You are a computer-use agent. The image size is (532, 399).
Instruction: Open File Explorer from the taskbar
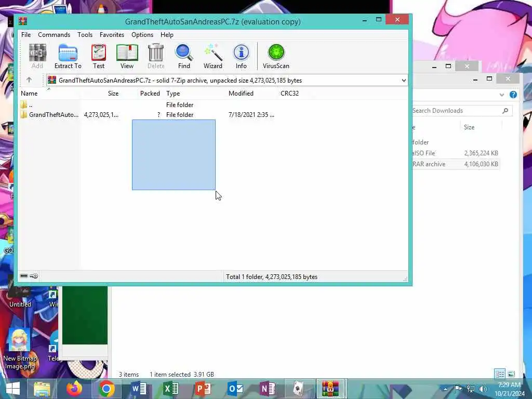coord(42,389)
